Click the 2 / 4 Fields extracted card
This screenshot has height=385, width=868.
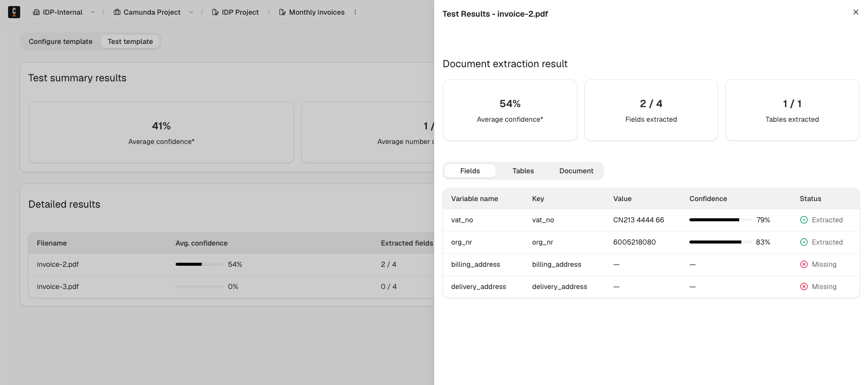coord(651,110)
